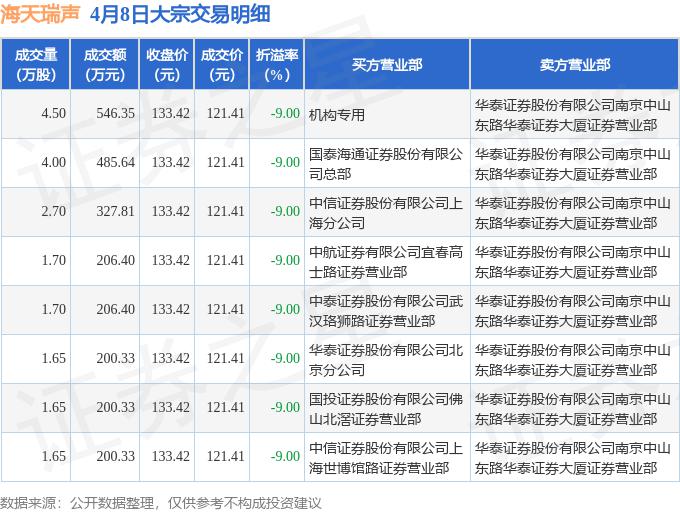This screenshot has height=512, width=680.
Task: Select buyer 中泰证券股份有限公司武汉珞狮路证券营业部
Action: [x=386, y=311]
